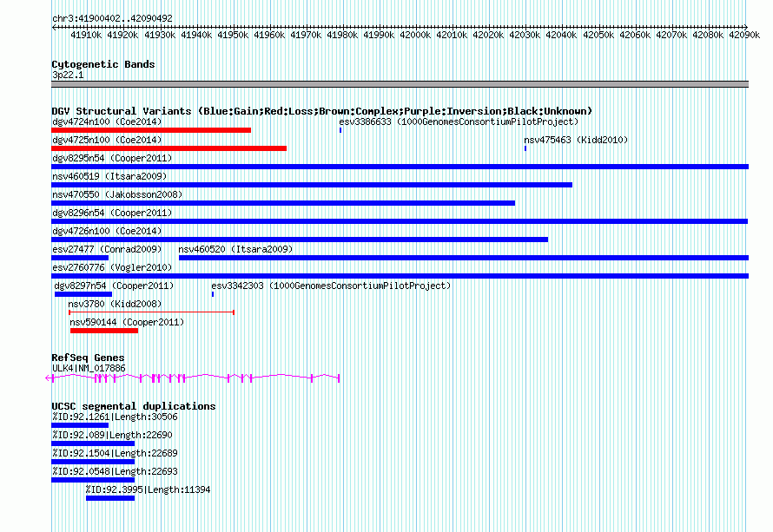
Task: Open the esv27477 (Conrad2009) label
Action: [107, 249]
